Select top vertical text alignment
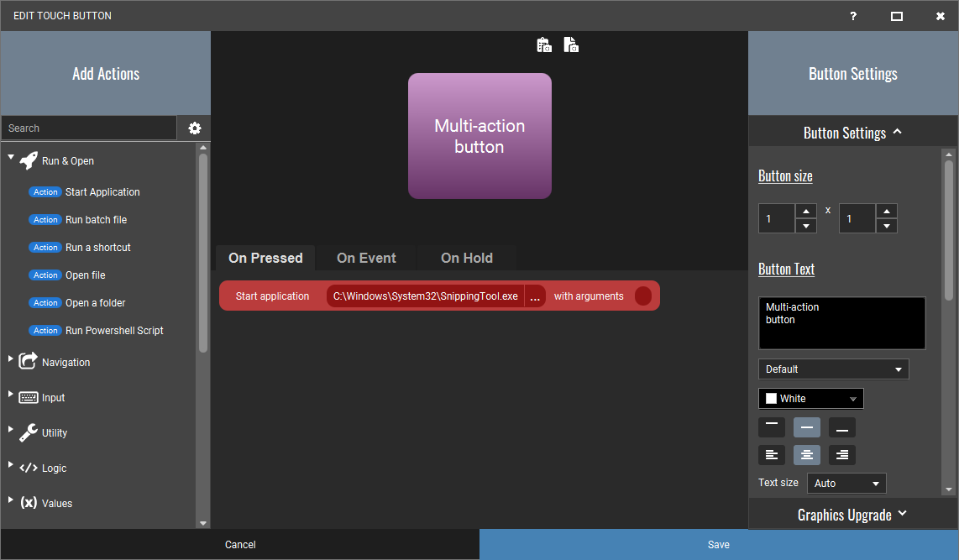The height and width of the screenshot is (560, 959). coord(771,427)
